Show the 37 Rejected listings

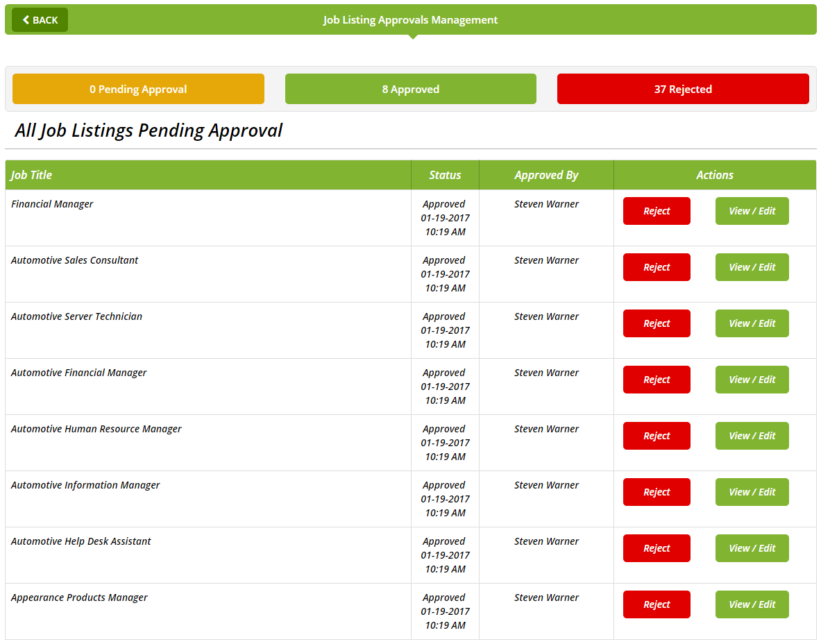(x=682, y=89)
